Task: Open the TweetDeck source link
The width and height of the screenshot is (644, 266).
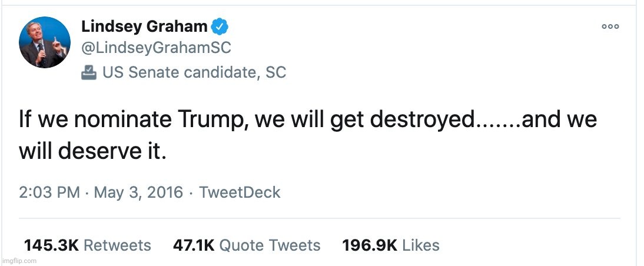Action: click(x=240, y=192)
